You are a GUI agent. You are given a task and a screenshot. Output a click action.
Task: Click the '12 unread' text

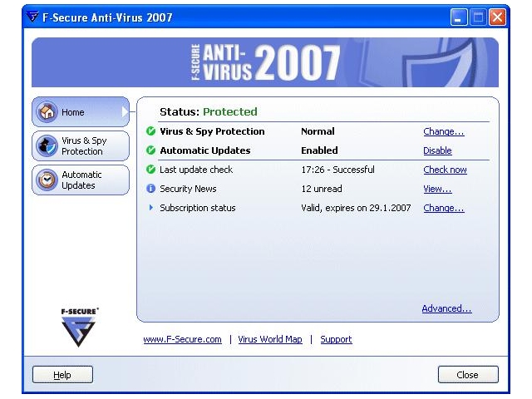(x=322, y=189)
